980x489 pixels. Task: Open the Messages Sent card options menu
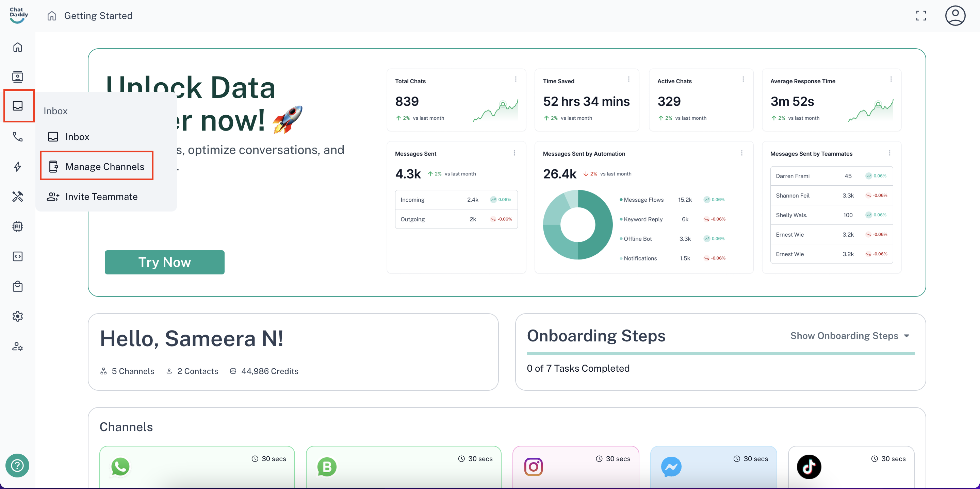pyautogui.click(x=514, y=153)
